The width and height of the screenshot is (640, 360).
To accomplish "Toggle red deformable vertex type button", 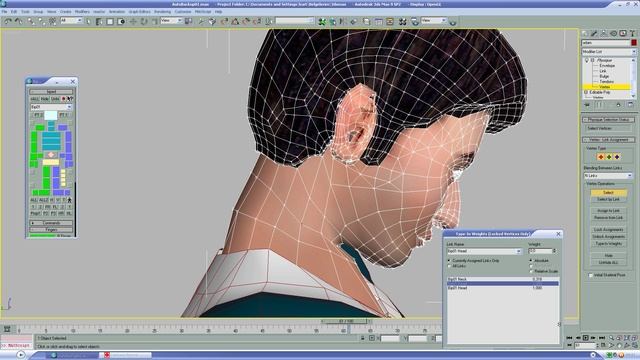I will coord(600,157).
